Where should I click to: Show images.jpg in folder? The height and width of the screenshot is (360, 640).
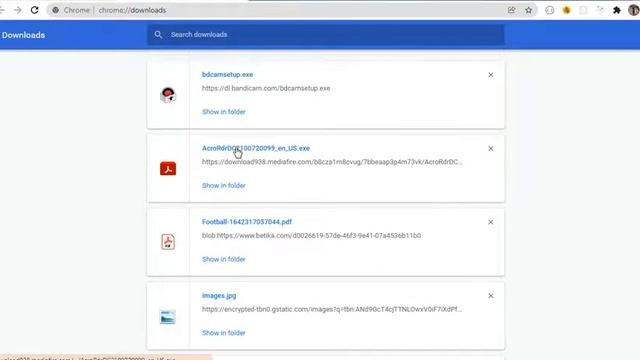[x=224, y=333]
